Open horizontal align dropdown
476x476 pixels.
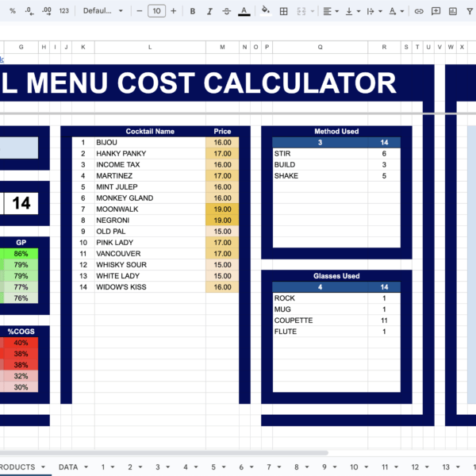[331, 11]
